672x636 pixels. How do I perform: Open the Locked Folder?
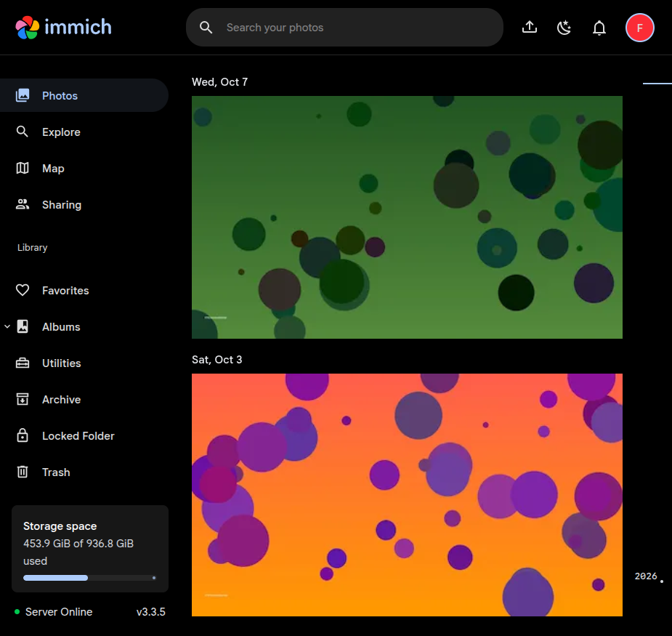coord(78,435)
